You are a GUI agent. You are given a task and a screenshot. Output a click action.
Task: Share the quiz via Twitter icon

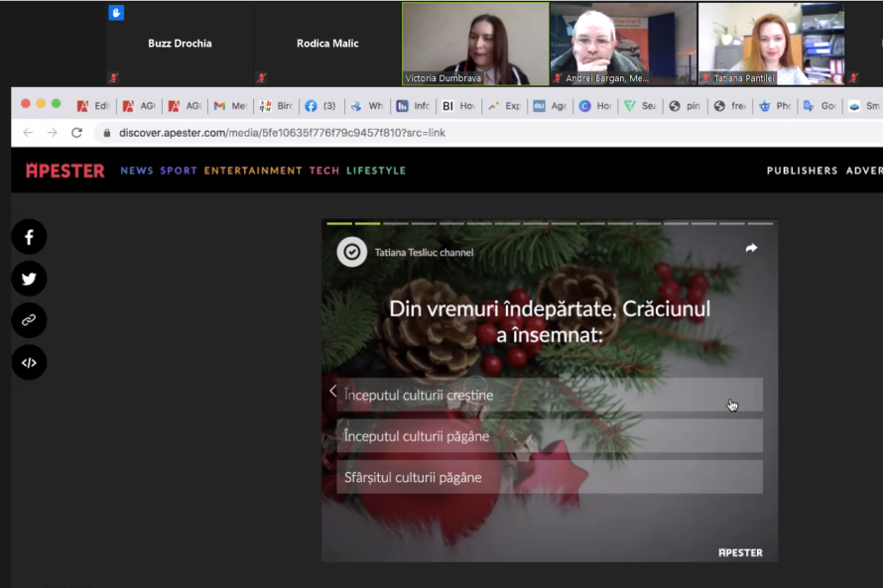point(29,279)
